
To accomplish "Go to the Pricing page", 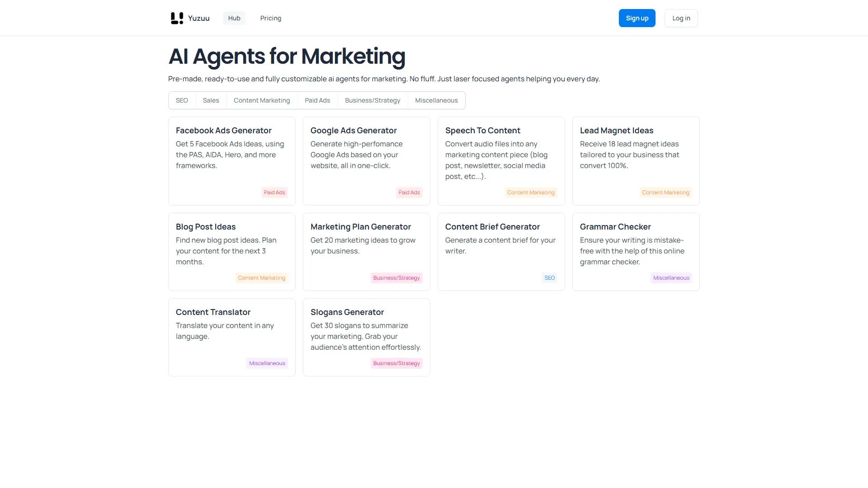I will [x=270, y=18].
